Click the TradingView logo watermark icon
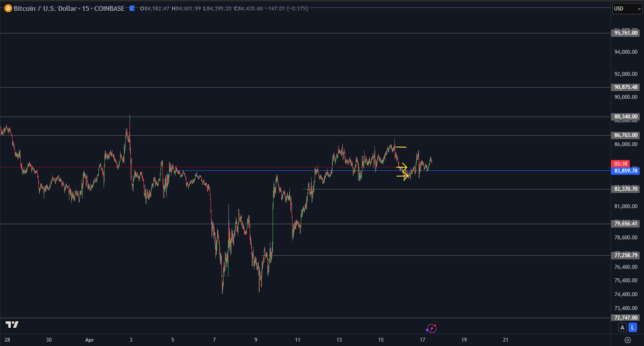Viewport: 644px width, 346px height. point(12,325)
